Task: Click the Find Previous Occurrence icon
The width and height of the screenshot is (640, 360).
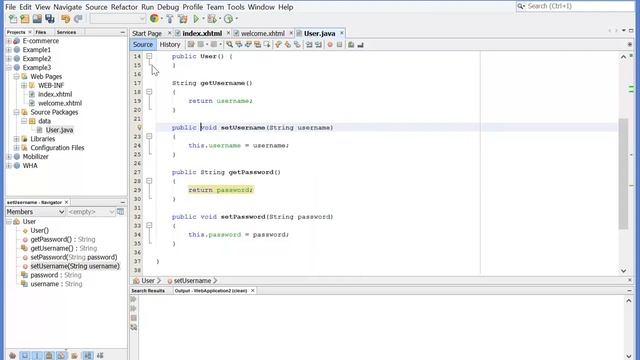Action: coord(239,44)
